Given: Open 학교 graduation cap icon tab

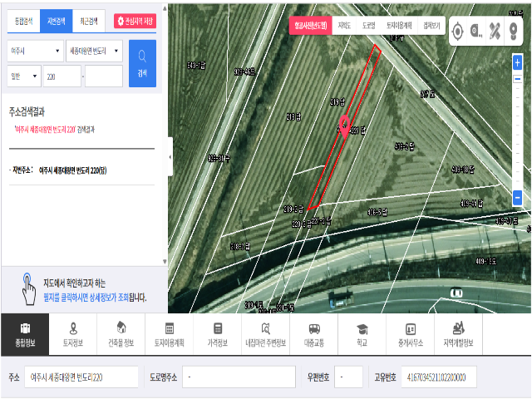Looking at the screenshot, I should [x=362, y=334].
